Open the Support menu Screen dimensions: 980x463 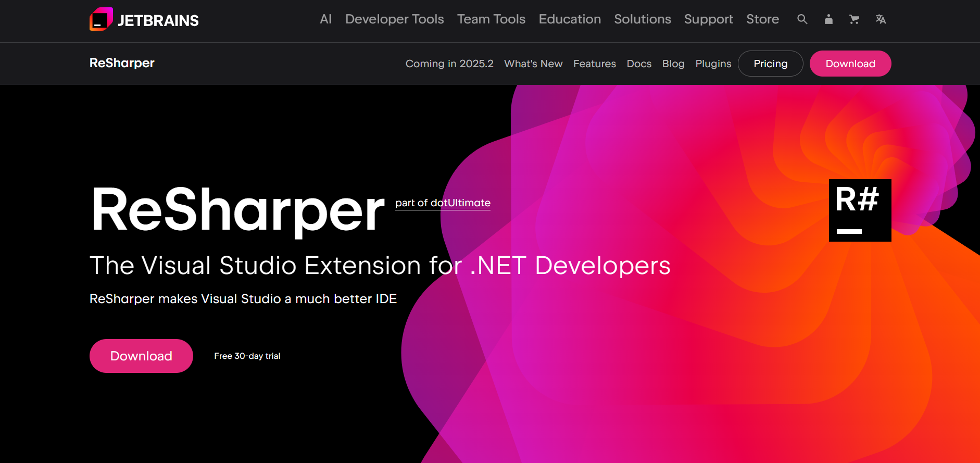coord(709,19)
